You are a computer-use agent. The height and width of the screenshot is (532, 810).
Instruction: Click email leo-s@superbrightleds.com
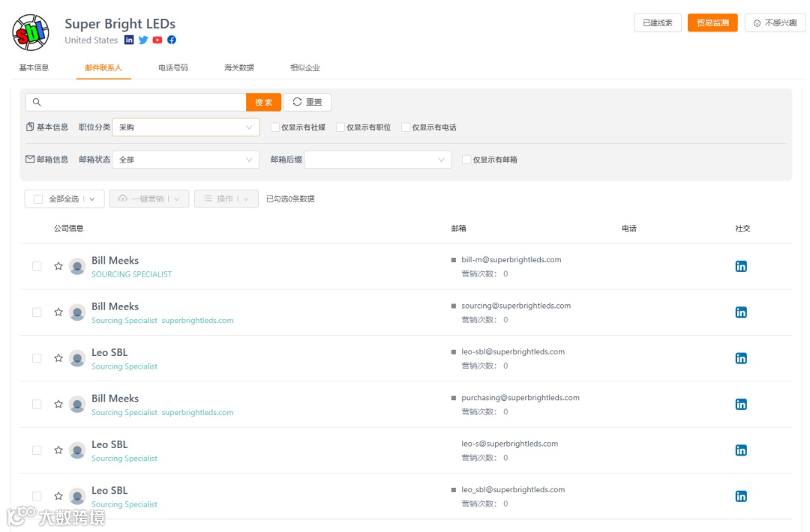(509, 444)
